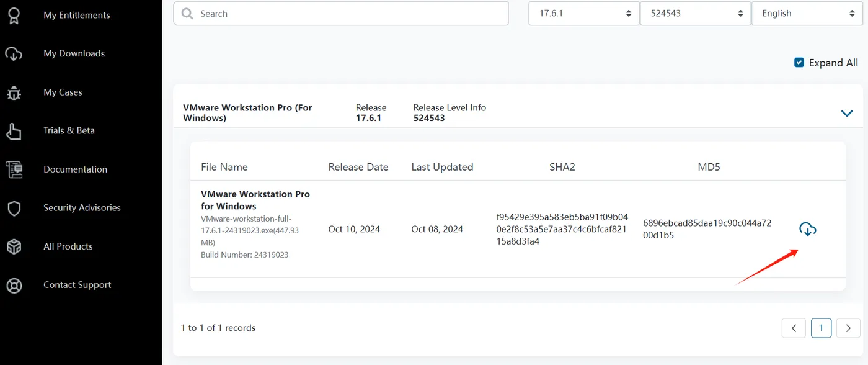Click the Security Advisories shield icon
The height and width of the screenshot is (365, 868).
(x=14, y=208)
